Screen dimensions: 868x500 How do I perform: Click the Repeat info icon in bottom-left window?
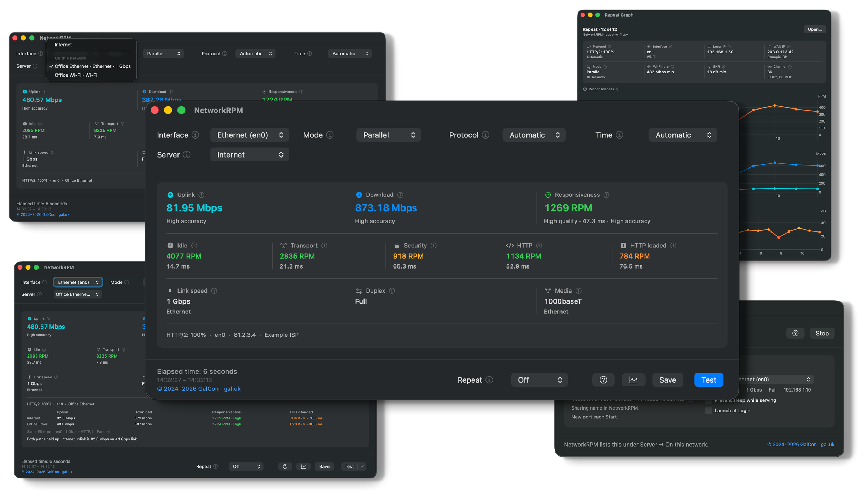(x=216, y=467)
